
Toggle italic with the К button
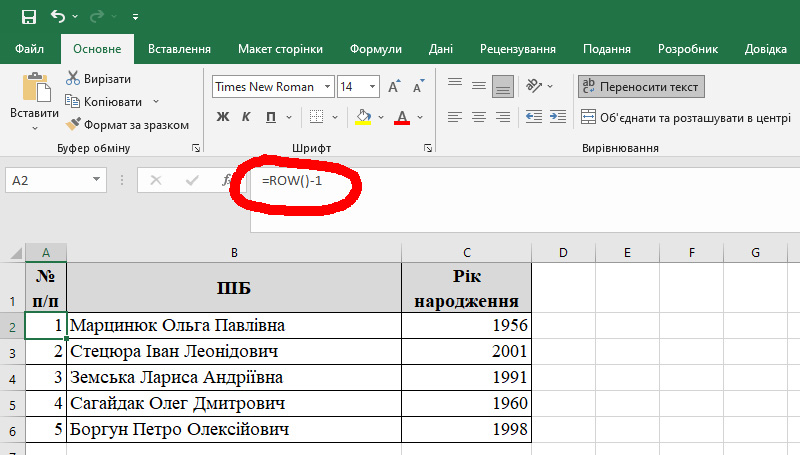[x=246, y=117]
